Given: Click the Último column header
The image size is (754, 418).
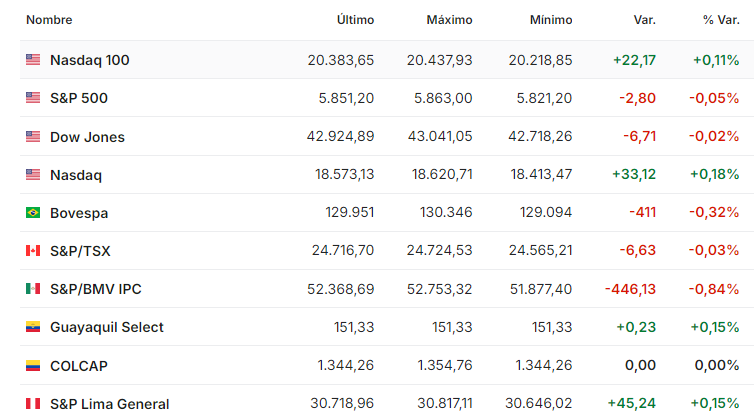Looking at the screenshot, I should 355,20.
